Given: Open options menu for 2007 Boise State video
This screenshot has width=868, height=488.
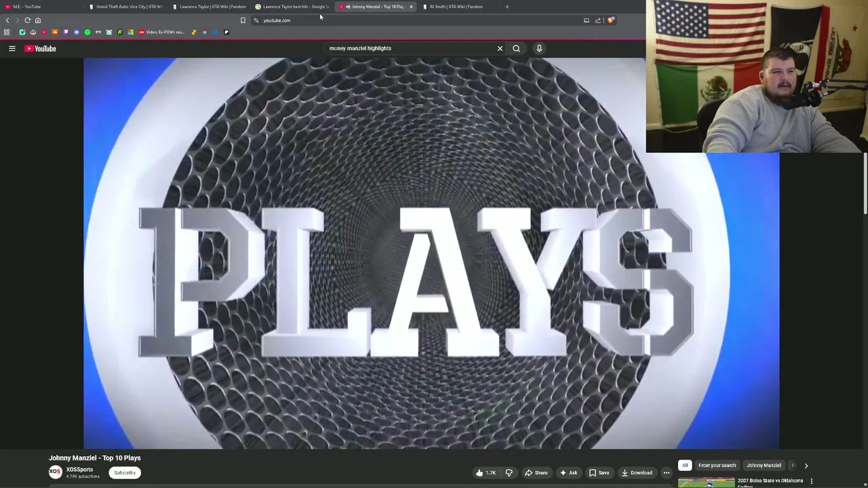Looking at the screenshot, I should coord(811,481).
